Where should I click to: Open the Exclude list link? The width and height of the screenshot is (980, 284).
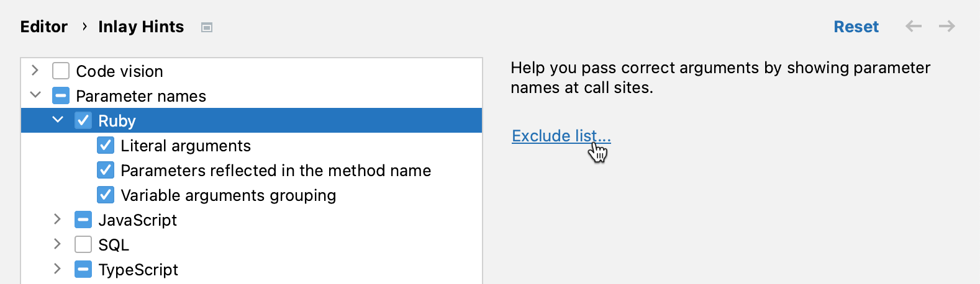561,136
